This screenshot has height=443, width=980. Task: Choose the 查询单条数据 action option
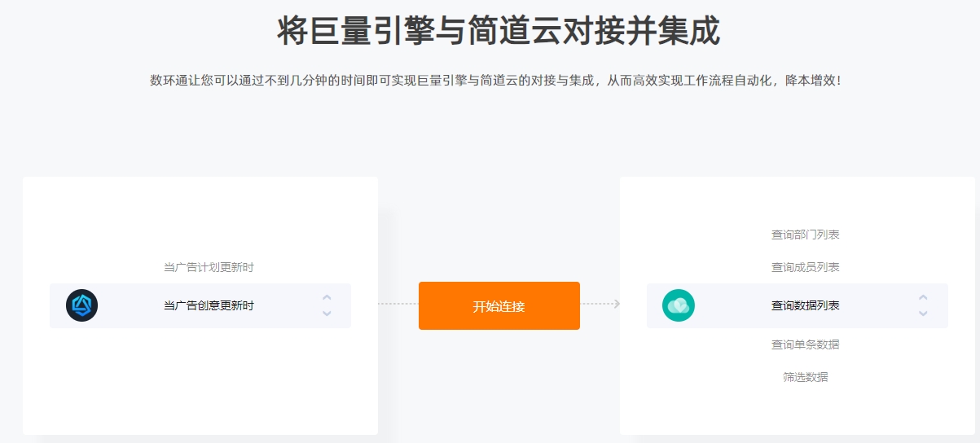coord(806,344)
